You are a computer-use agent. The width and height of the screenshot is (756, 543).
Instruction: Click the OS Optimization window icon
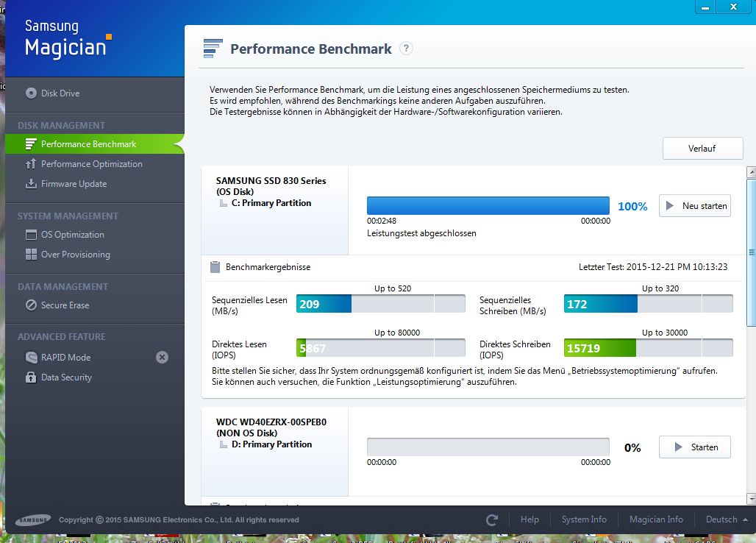[x=31, y=235]
